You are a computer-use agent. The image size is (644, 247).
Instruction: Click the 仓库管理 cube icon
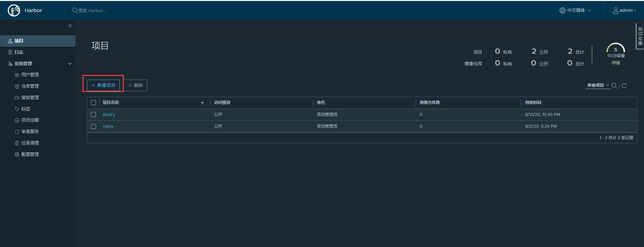(x=17, y=86)
